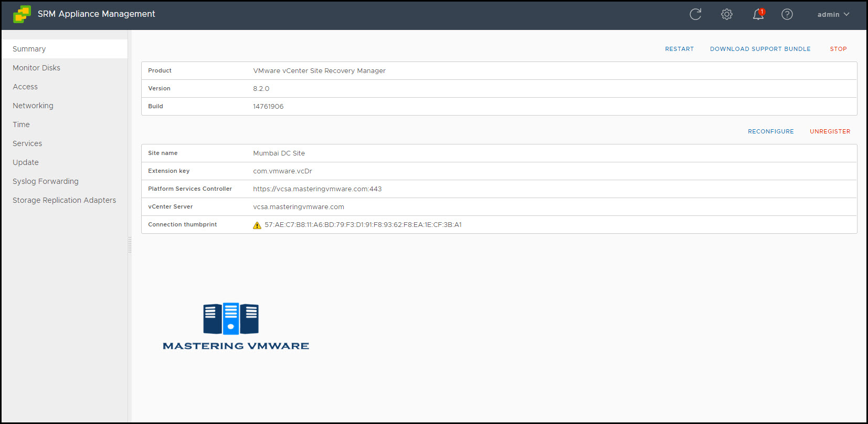The image size is (868, 424).
Task: Open Syslog Forwarding in the sidebar
Action: [x=65, y=181]
